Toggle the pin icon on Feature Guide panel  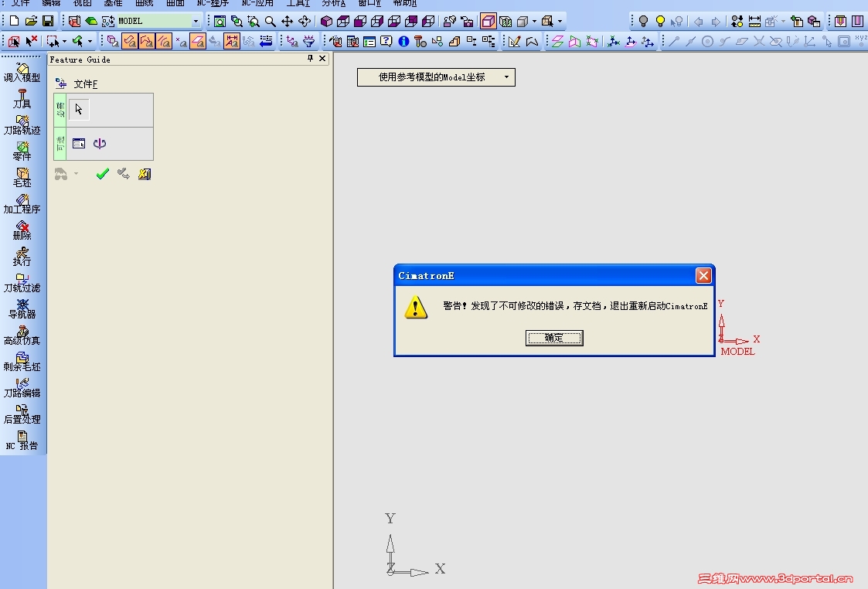coord(310,59)
